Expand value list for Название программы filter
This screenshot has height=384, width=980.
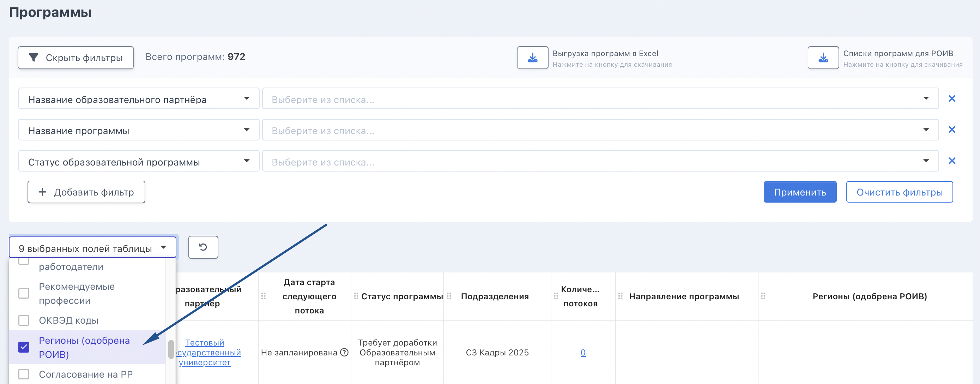(600, 130)
